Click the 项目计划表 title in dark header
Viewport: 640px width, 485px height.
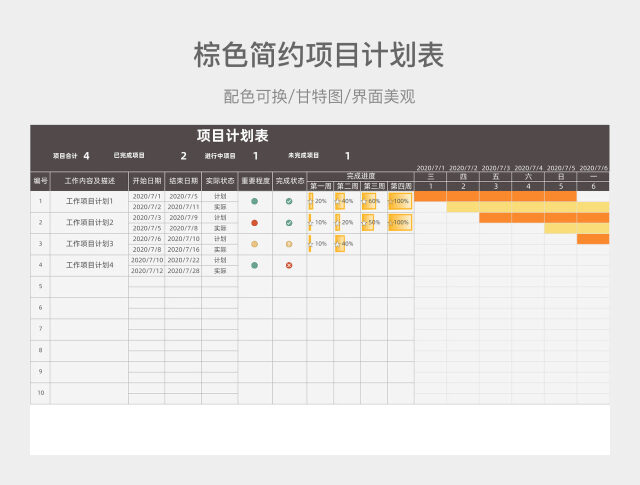click(x=233, y=136)
